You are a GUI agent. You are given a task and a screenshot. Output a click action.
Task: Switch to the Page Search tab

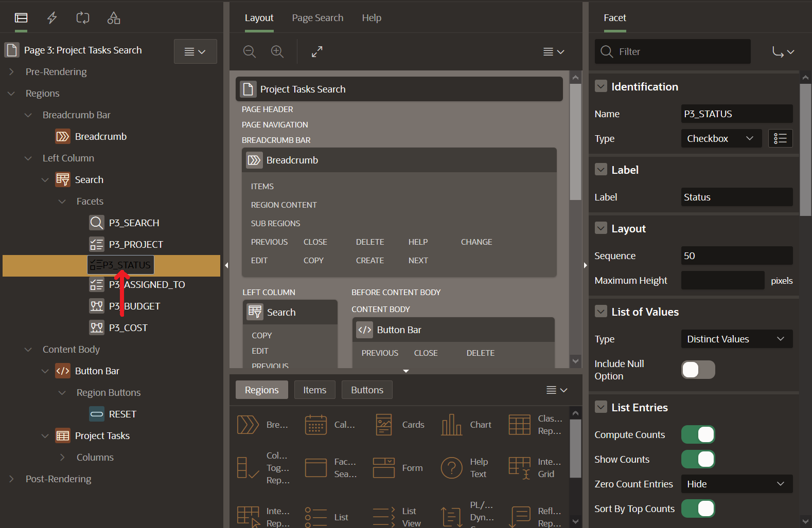[x=317, y=18]
